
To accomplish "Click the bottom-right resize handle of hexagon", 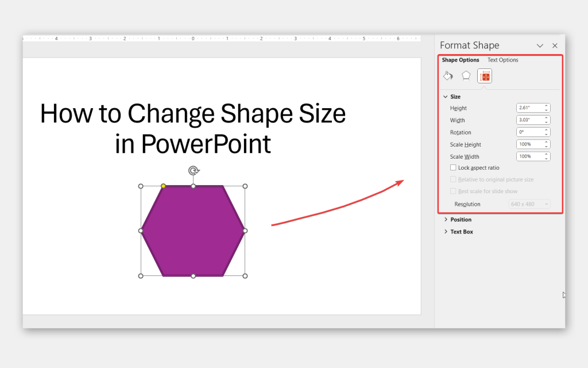I will pos(245,276).
